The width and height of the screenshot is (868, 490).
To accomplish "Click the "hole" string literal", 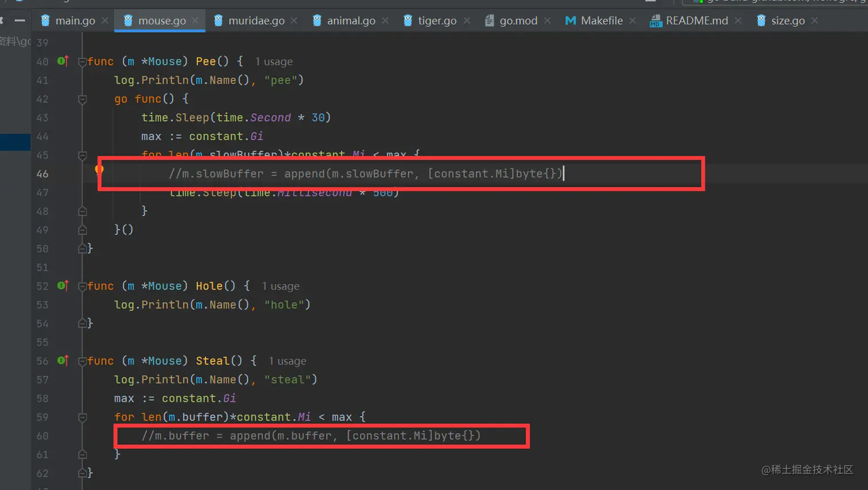I will click(x=284, y=305).
